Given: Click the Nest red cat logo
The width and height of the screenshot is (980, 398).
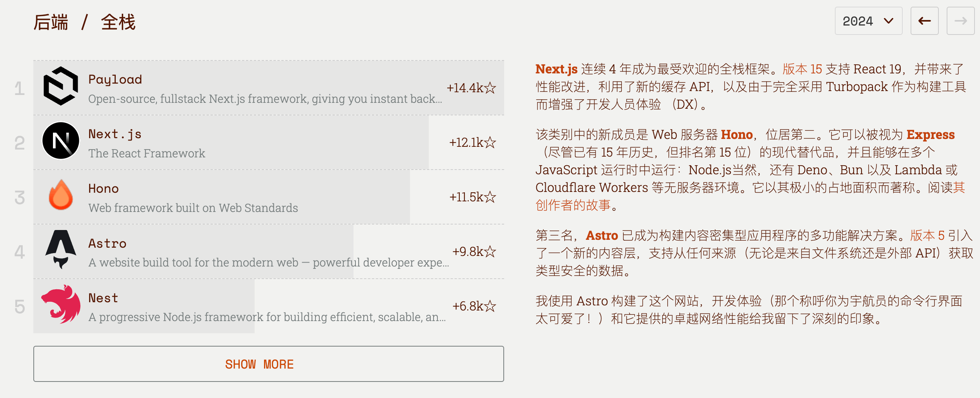Looking at the screenshot, I should coord(61,304).
